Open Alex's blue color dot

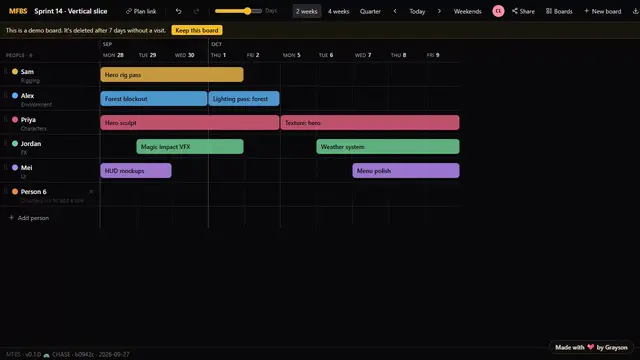click(x=15, y=96)
